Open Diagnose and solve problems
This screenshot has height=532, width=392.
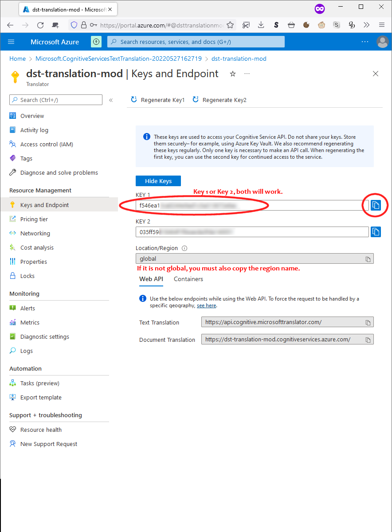(x=59, y=172)
